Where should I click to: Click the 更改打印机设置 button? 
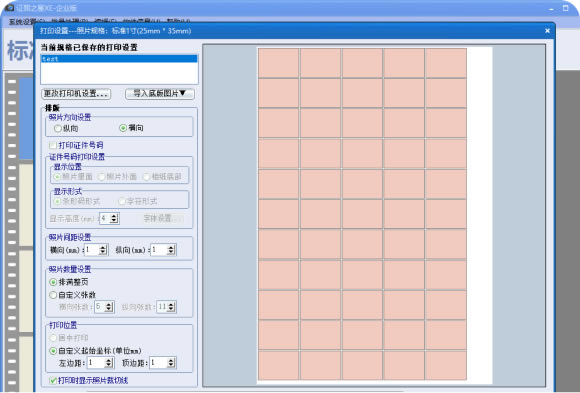pyautogui.click(x=76, y=94)
